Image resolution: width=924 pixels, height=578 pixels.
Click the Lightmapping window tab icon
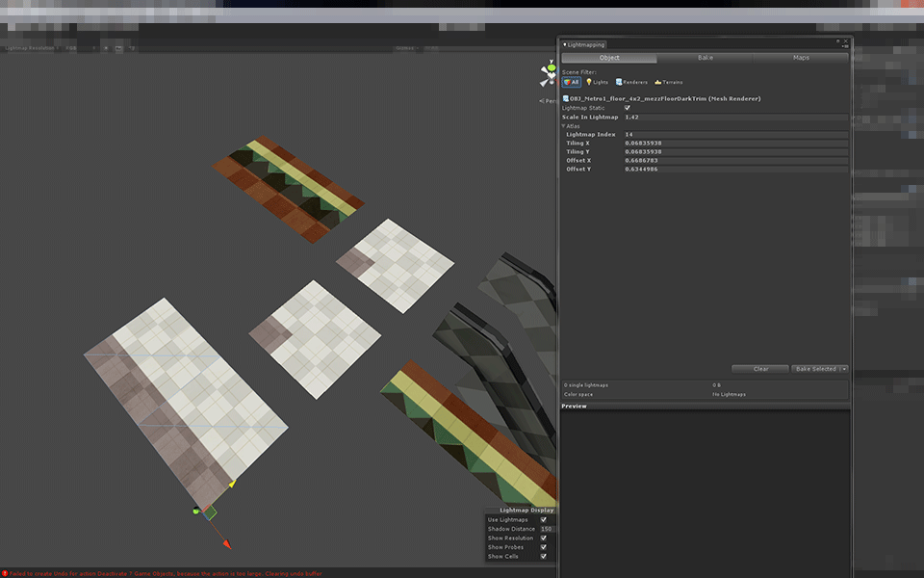click(566, 43)
